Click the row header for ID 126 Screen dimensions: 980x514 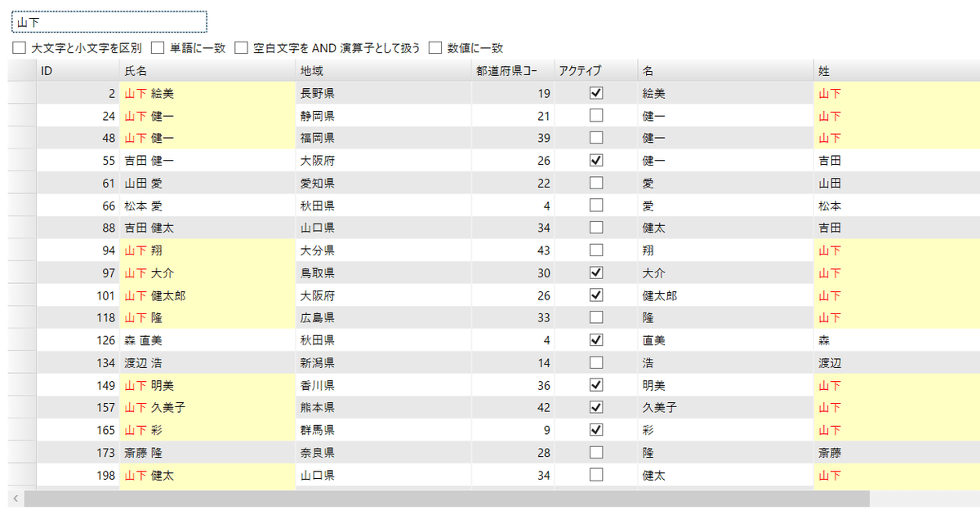point(18,340)
